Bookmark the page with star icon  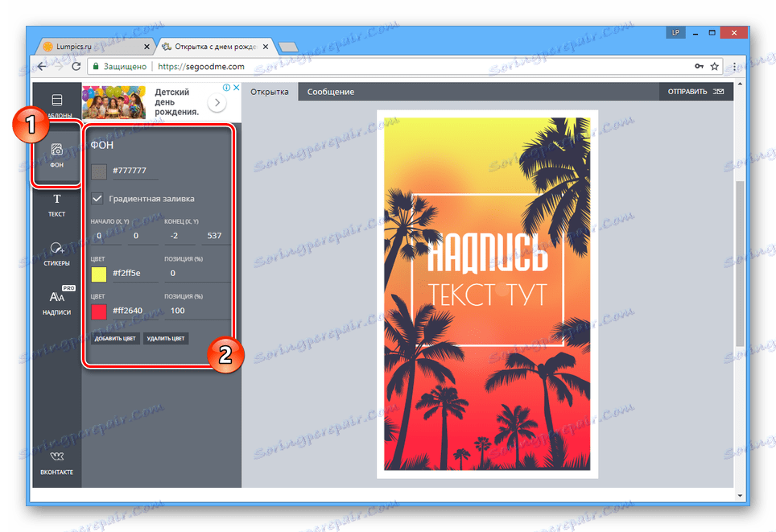[x=714, y=66]
